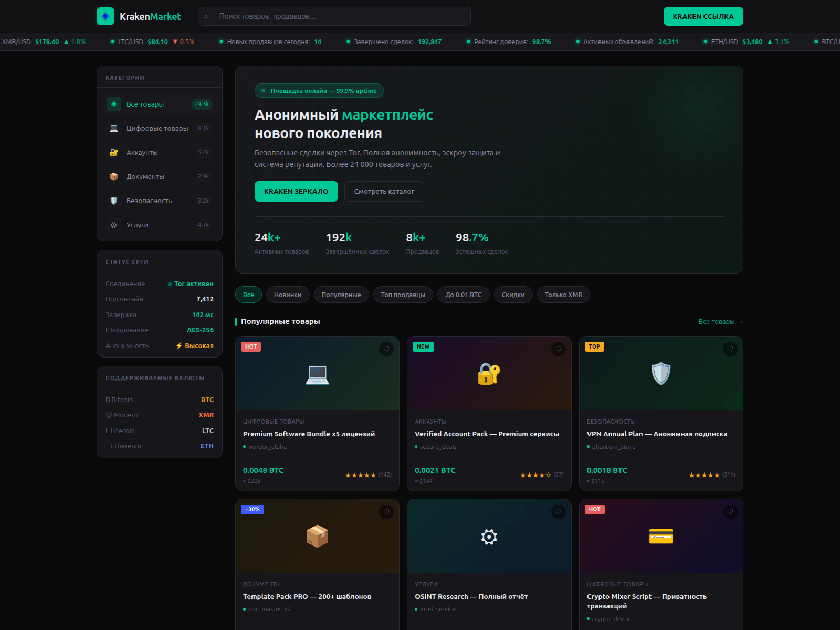Toggle the До 0.01 BTC filter
The image size is (840, 630).
point(464,295)
